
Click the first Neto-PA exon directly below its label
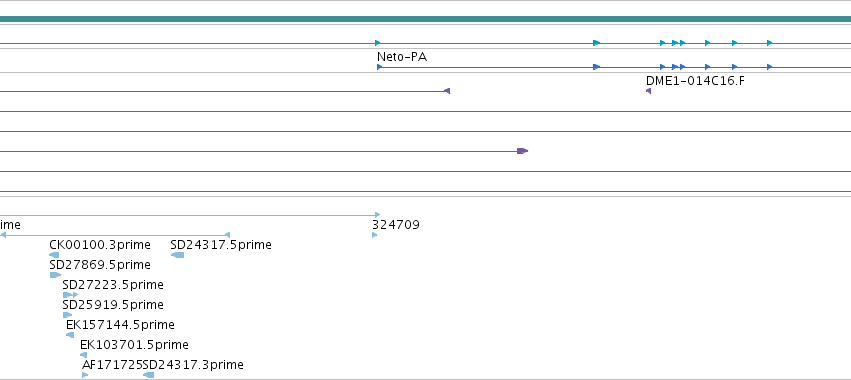380,67
